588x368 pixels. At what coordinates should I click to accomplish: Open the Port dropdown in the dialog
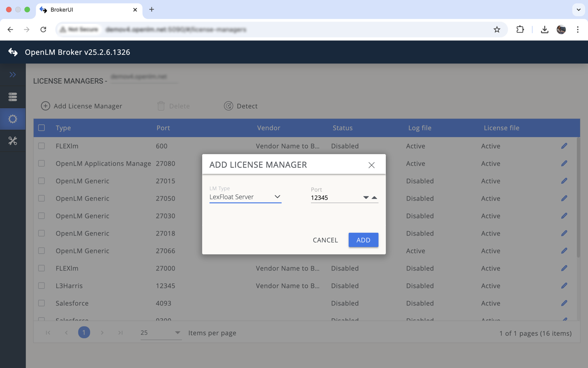[366, 196]
